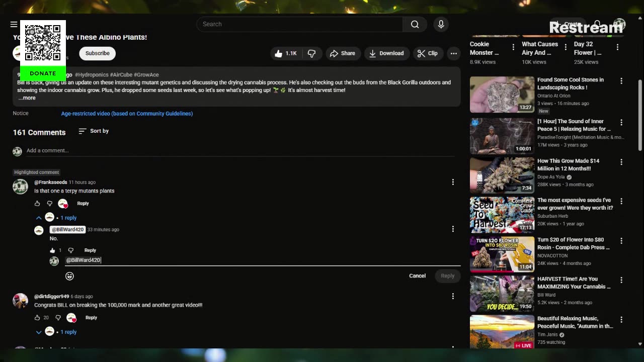Open "Found Some Cool Stones" video thumbnail
This screenshot has height=362, width=644.
pos(502,95)
